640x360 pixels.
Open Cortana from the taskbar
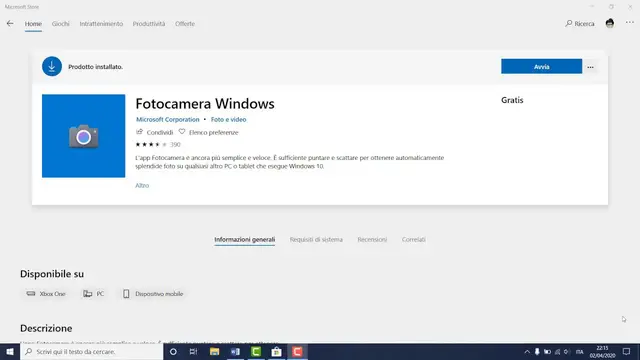point(173,351)
